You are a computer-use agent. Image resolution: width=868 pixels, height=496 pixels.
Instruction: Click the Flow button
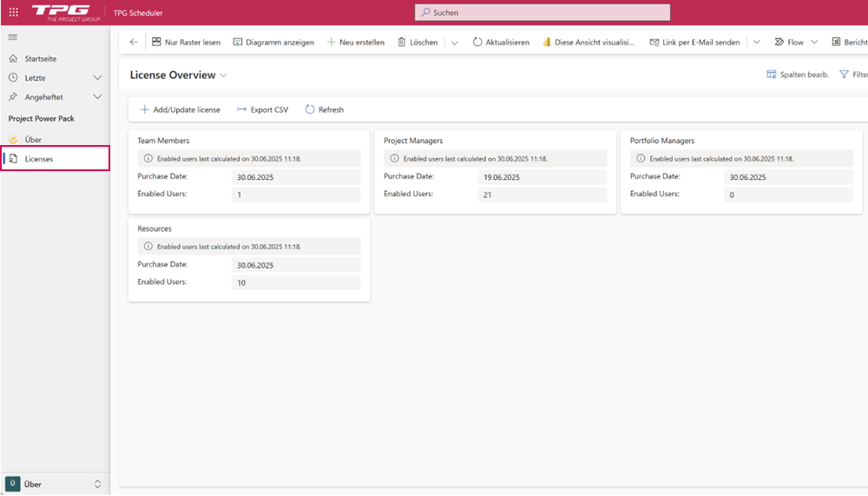point(789,42)
